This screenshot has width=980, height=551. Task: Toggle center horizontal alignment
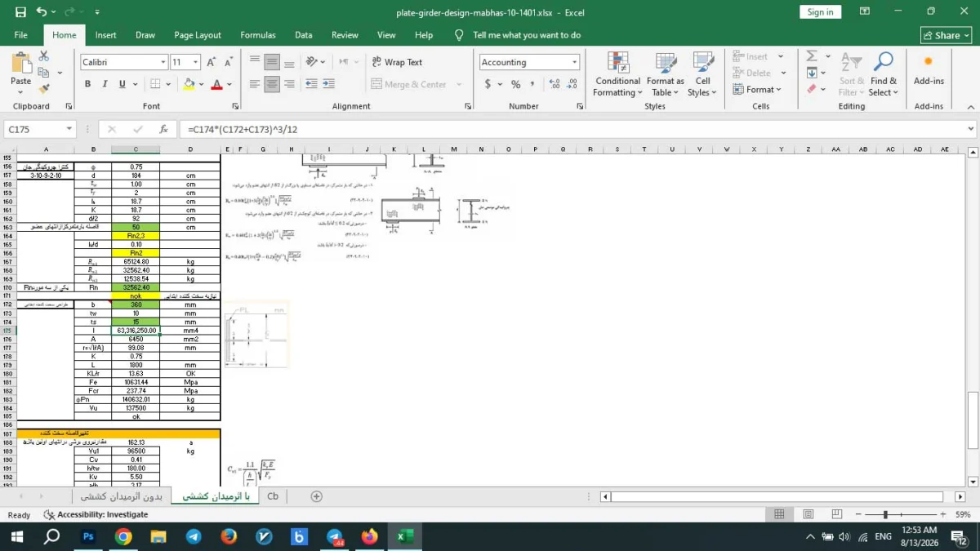coord(272,84)
